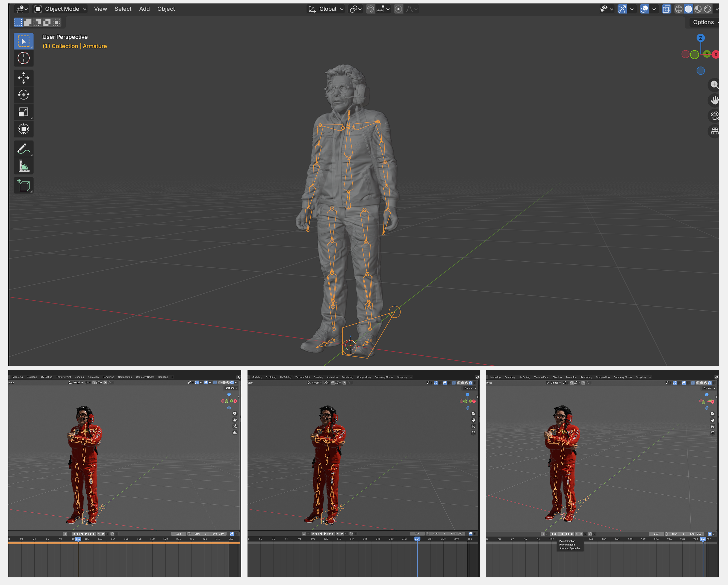
Task: Select the Add Cube tool
Action: click(23, 185)
